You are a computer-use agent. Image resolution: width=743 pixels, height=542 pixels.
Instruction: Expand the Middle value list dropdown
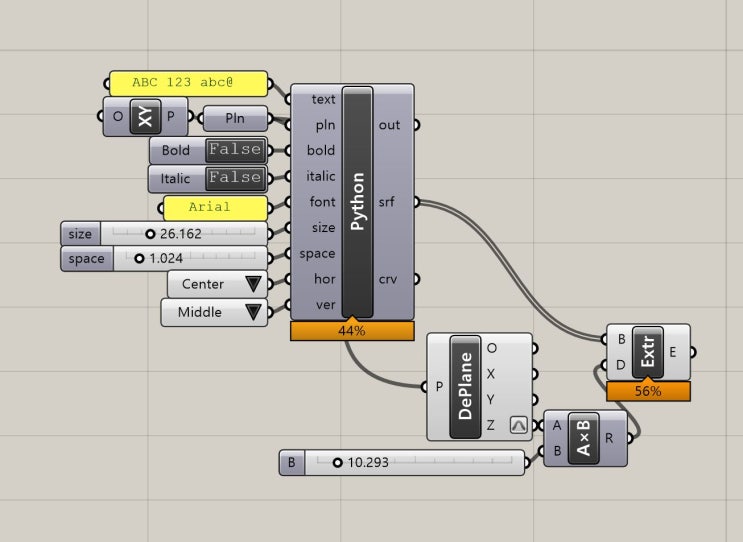point(253,312)
